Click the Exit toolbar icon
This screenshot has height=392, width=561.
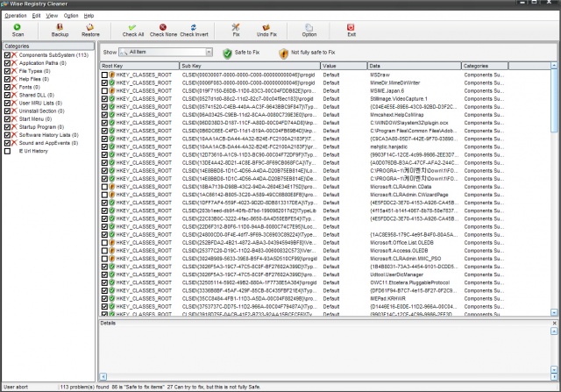[x=351, y=30]
